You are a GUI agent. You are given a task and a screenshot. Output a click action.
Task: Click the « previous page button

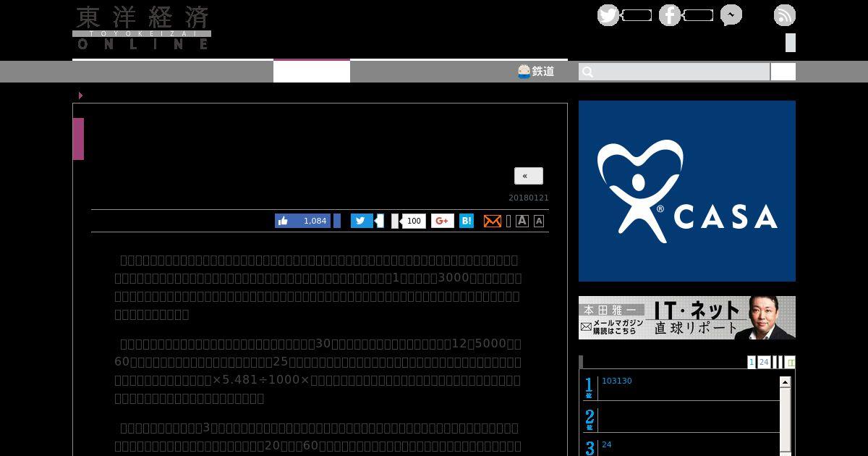click(x=529, y=176)
